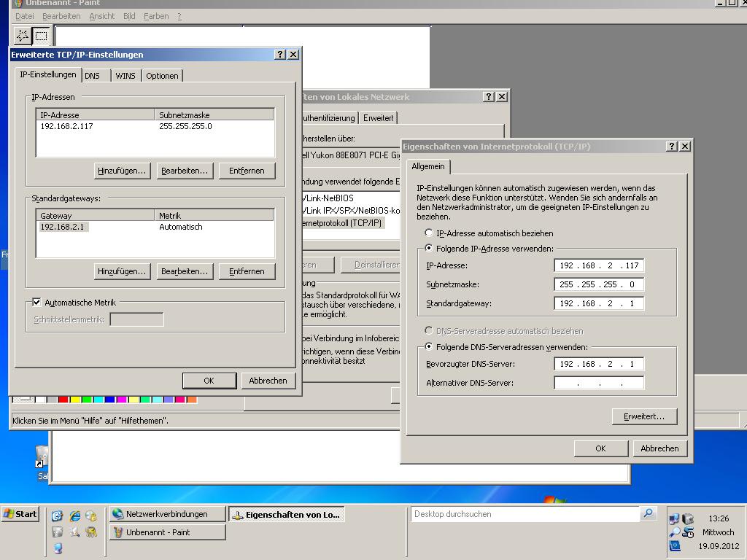The image size is (747, 560).
Task: Open Netzwerkverbindungen from the taskbar
Action: coord(166,514)
